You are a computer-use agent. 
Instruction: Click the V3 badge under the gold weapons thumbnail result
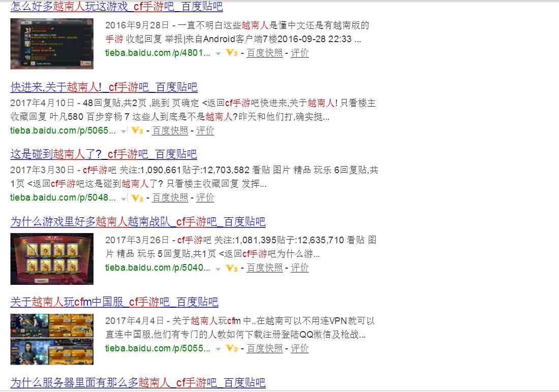[231, 268]
